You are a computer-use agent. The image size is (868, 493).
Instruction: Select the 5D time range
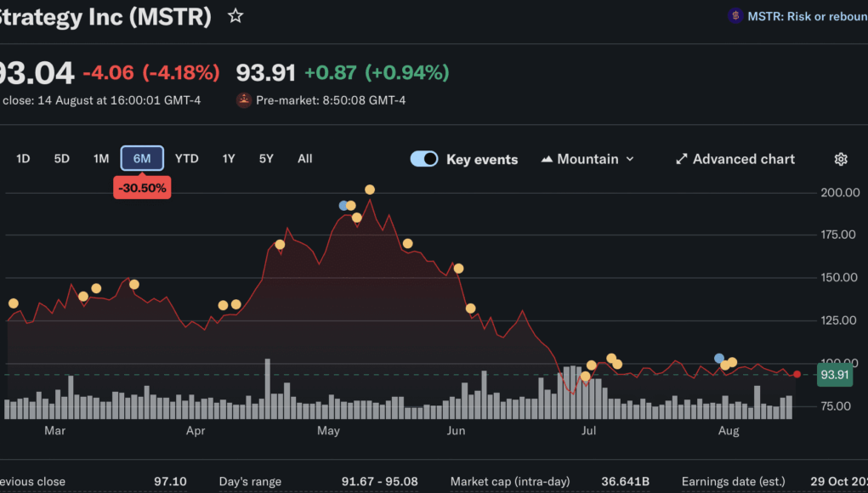click(x=61, y=159)
